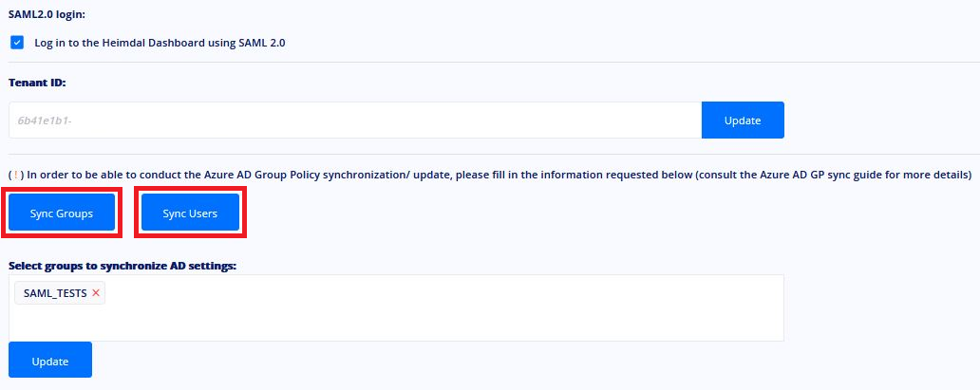The height and width of the screenshot is (390, 980).
Task: Click the white checkmark inside the SAML checkbox
Action: [17, 43]
